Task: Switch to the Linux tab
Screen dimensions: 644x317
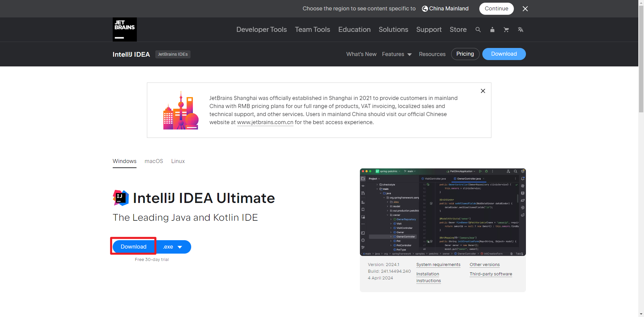Action: (x=178, y=161)
